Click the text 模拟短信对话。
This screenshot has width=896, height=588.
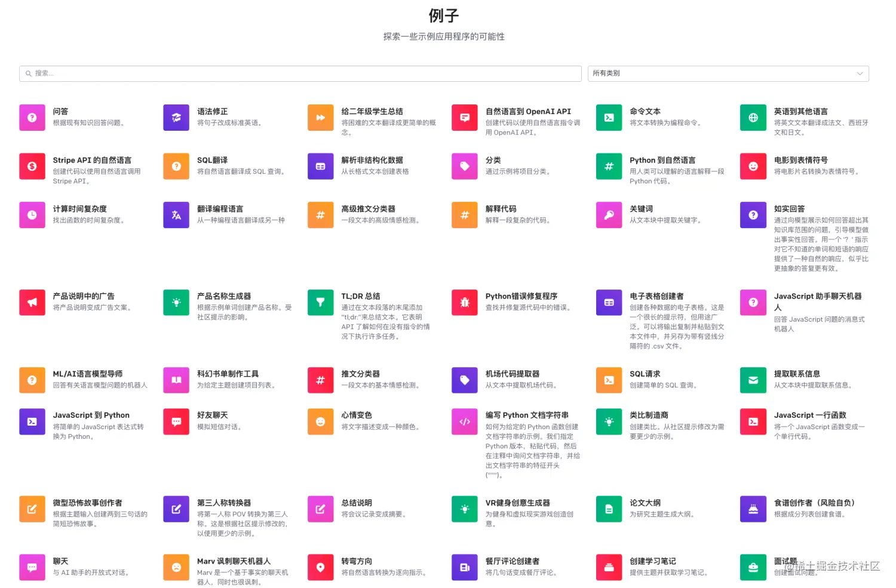click(220, 427)
